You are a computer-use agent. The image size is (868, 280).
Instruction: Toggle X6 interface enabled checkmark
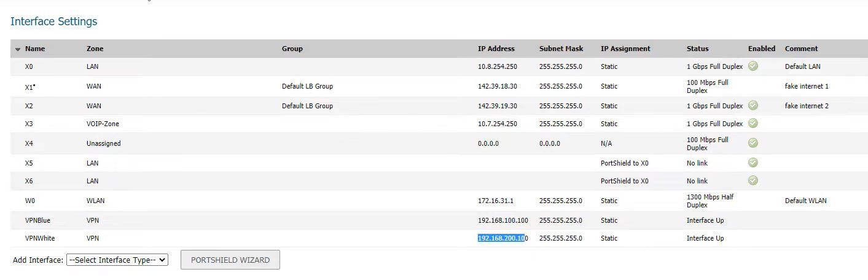pyautogui.click(x=753, y=180)
